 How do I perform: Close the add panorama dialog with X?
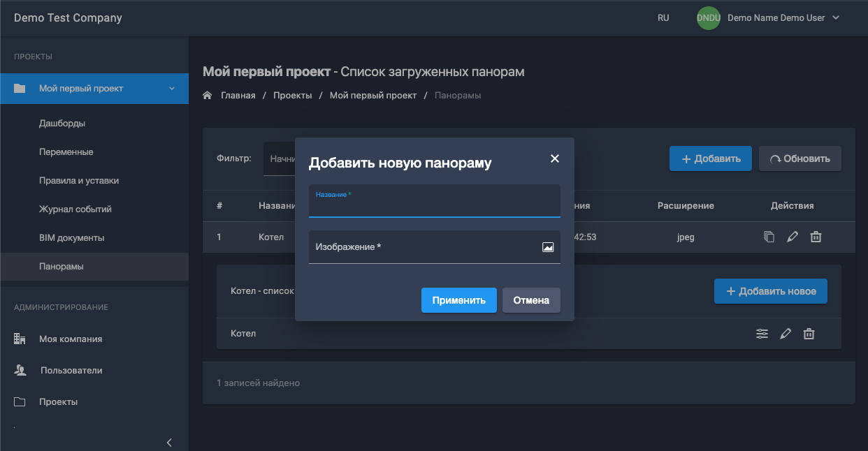(555, 158)
